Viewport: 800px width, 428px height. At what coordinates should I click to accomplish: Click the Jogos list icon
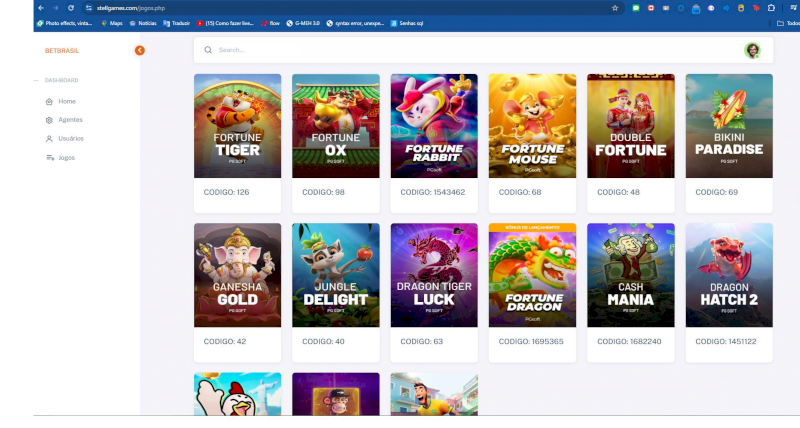pos(50,158)
